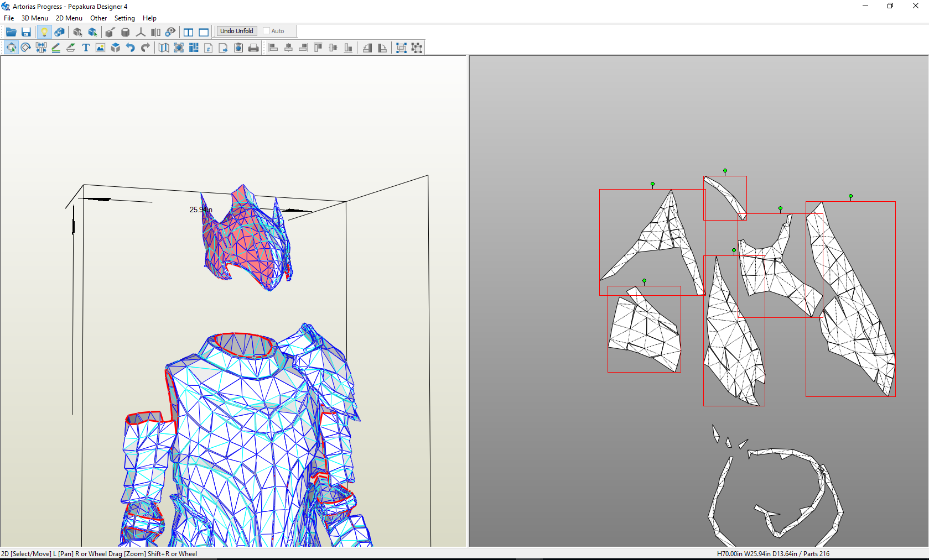929x560 pixels.
Task: Click the folded map unfold icon
Action: 164,48
